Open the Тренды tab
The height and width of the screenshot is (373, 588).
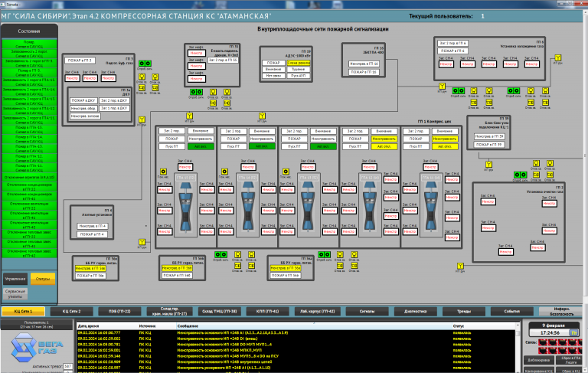464,312
